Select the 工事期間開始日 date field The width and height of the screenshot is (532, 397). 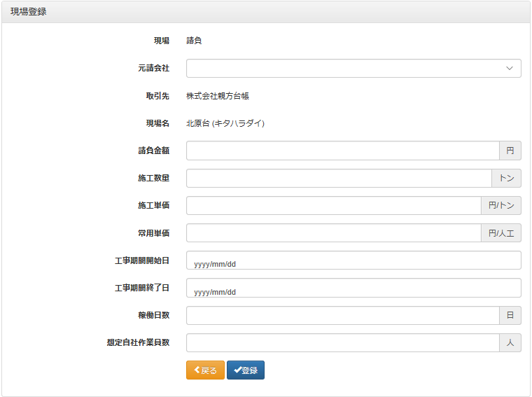[353, 260]
